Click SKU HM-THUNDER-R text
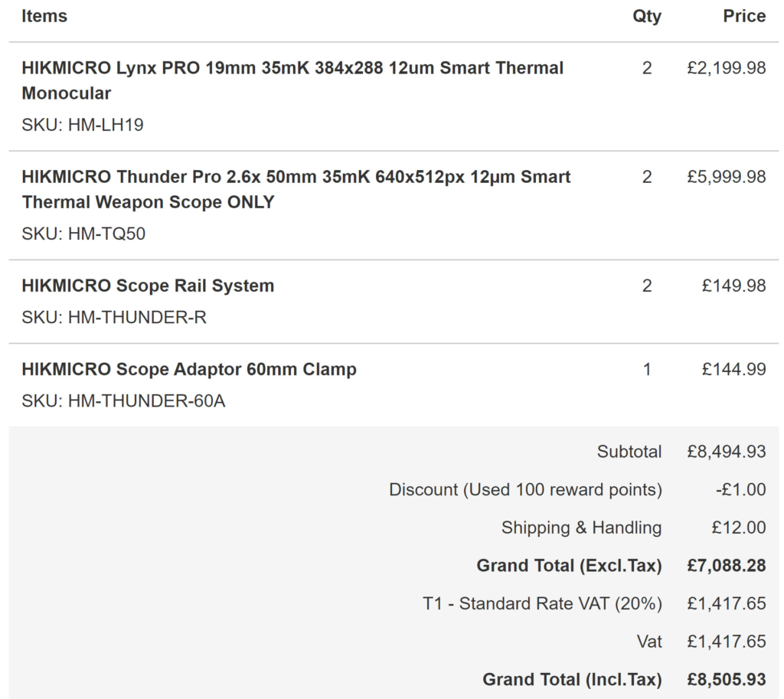Screen dimensions: 784x699 click(x=114, y=317)
